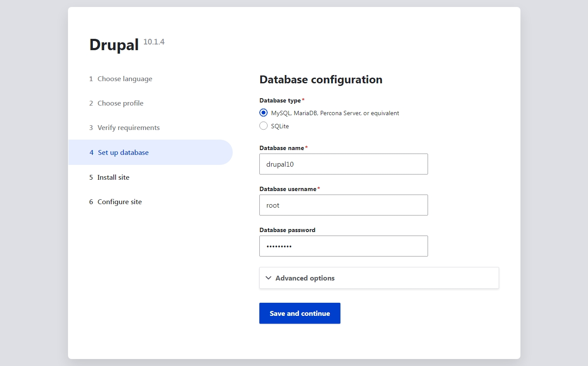Click the Database configuration heading
Viewport: 588px width, 366px height.
[x=321, y=79]
